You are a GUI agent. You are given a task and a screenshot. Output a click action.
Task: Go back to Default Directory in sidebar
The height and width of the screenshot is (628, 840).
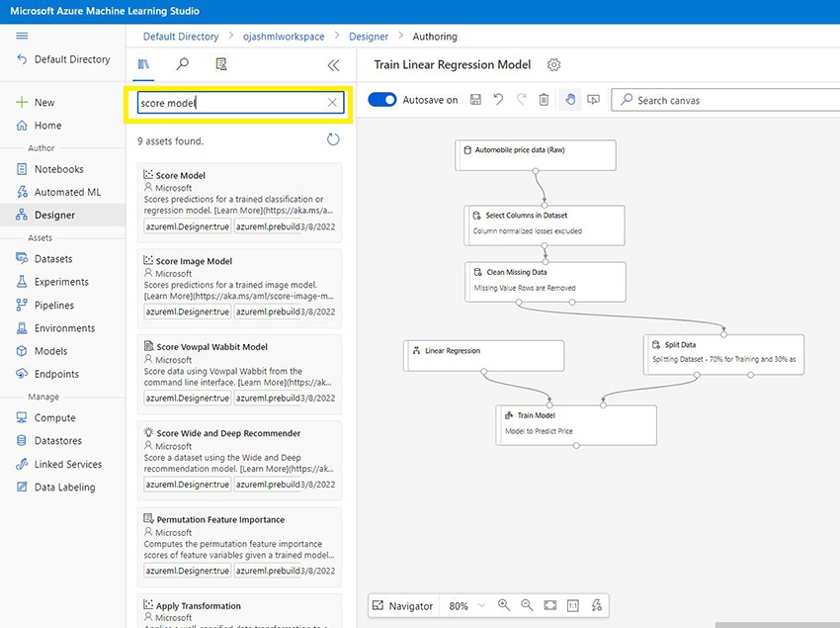pyautogui.click(x=63, y=59)
